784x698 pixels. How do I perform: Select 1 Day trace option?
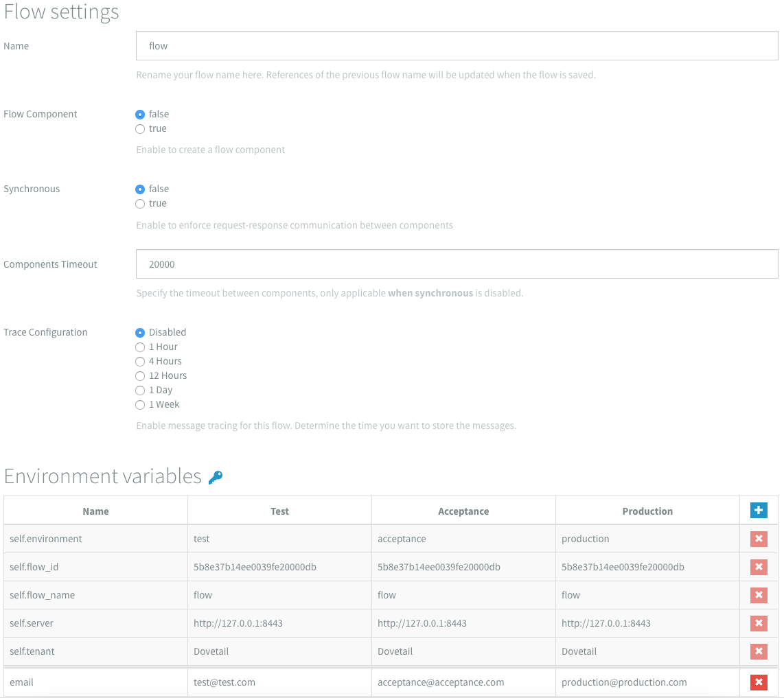tap(140, 391)
